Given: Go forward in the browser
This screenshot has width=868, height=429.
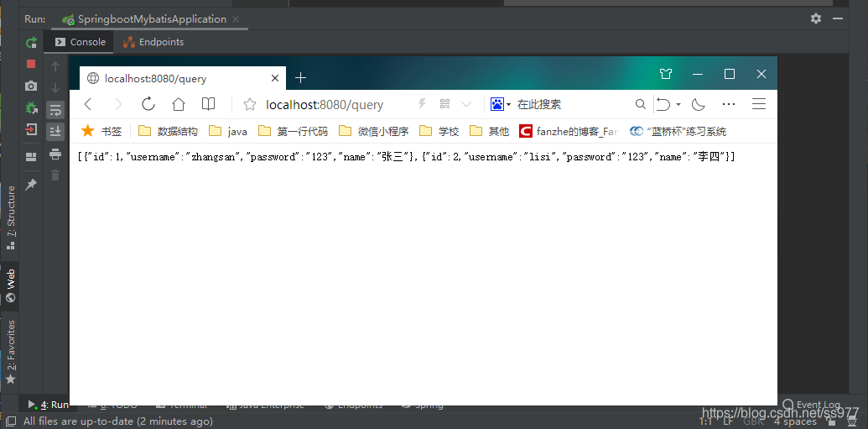Looking at the screenshot, I should 118,104.
